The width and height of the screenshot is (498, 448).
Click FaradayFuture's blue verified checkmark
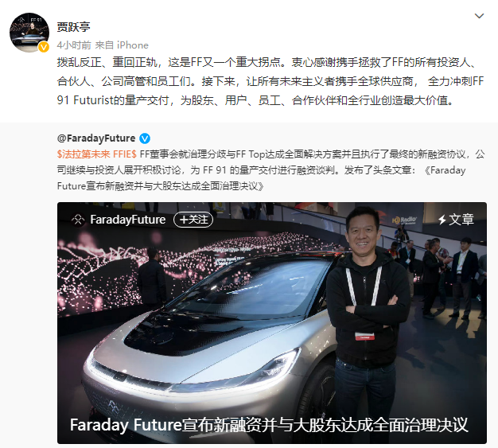tap(145, 138)
